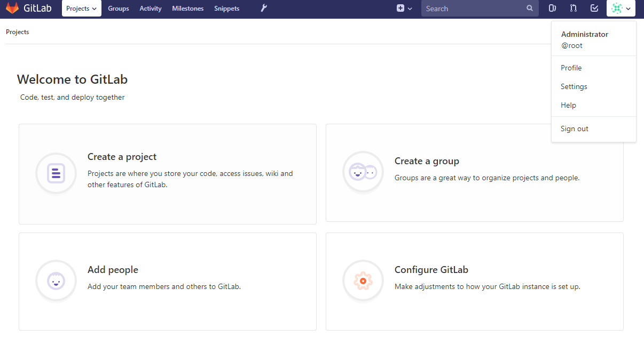Open the Admin area wrench icon
This screenshot has width=644, height=345.
coord(263,9)
